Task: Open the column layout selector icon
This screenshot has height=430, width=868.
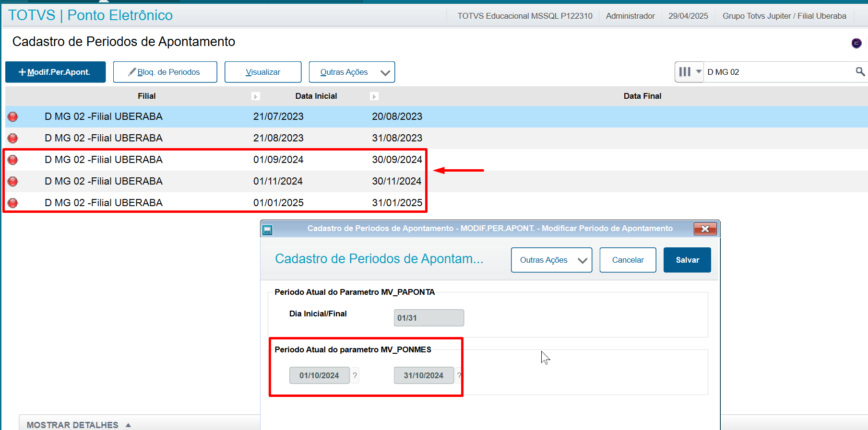Action: tap(685, 72)
